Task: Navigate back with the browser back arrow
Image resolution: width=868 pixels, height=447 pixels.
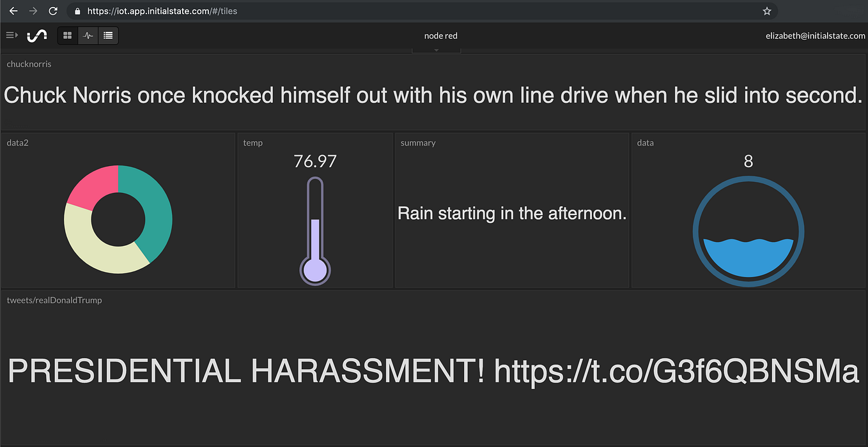Action: click(13, 11)
